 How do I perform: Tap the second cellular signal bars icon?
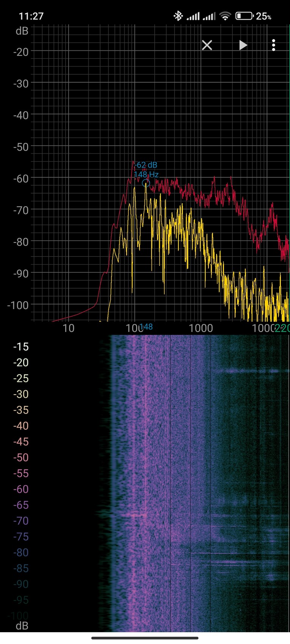[209, 16]
